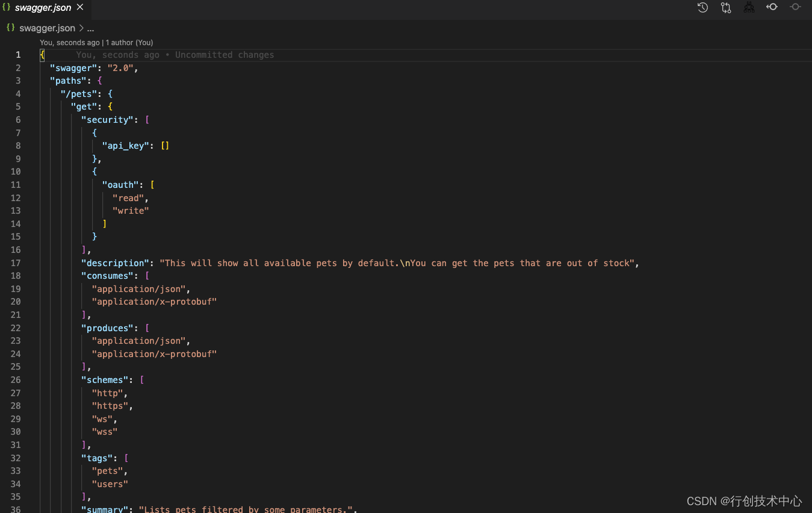Click the "https" scheme string

110,406
